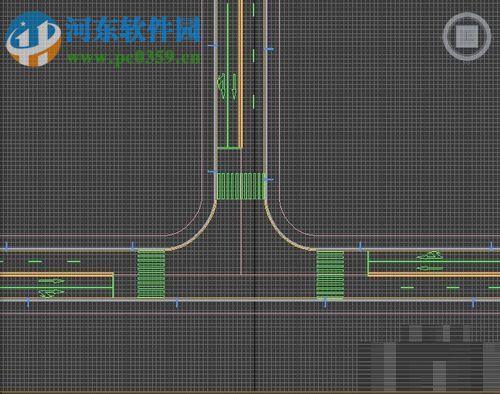Select the orange center line on the right road

[x=434, y=274]
